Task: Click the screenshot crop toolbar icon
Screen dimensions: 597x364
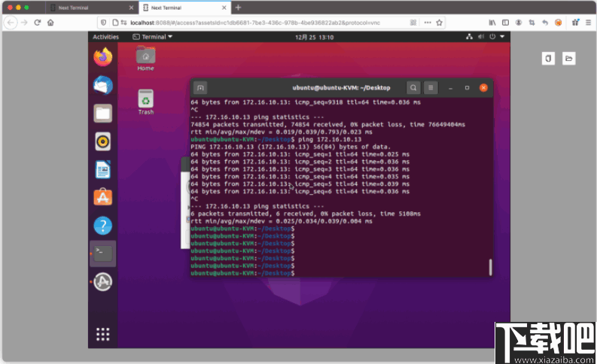Action: [532, 23]
